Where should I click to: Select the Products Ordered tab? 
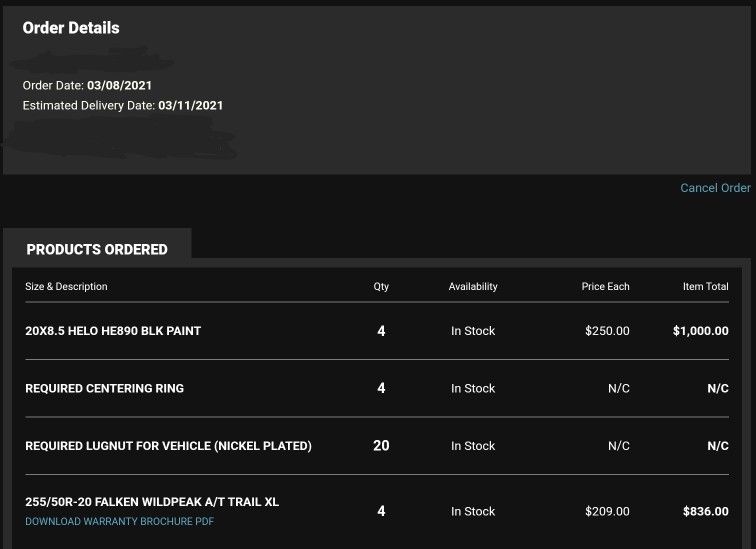point(97,249)
